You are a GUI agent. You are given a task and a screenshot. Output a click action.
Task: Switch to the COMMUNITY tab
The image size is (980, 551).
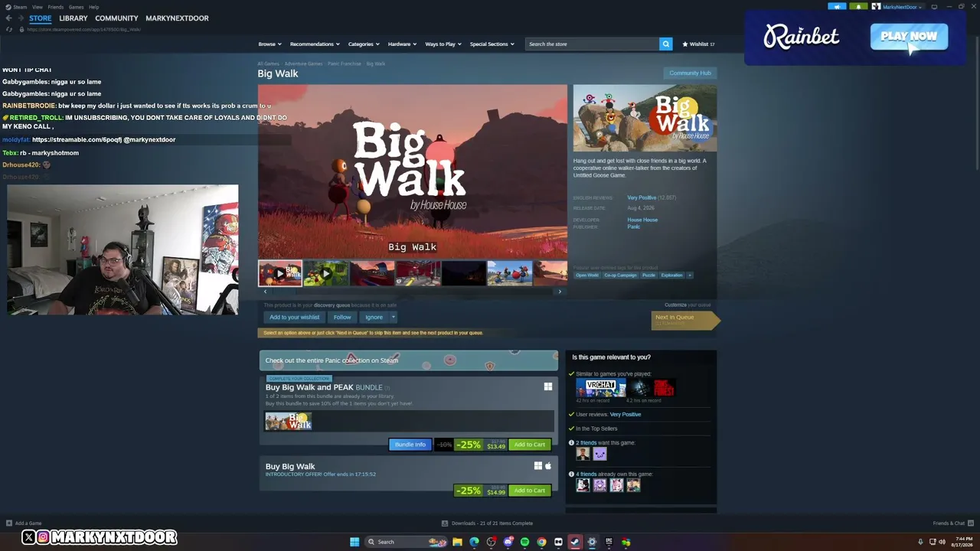[116, 18]
